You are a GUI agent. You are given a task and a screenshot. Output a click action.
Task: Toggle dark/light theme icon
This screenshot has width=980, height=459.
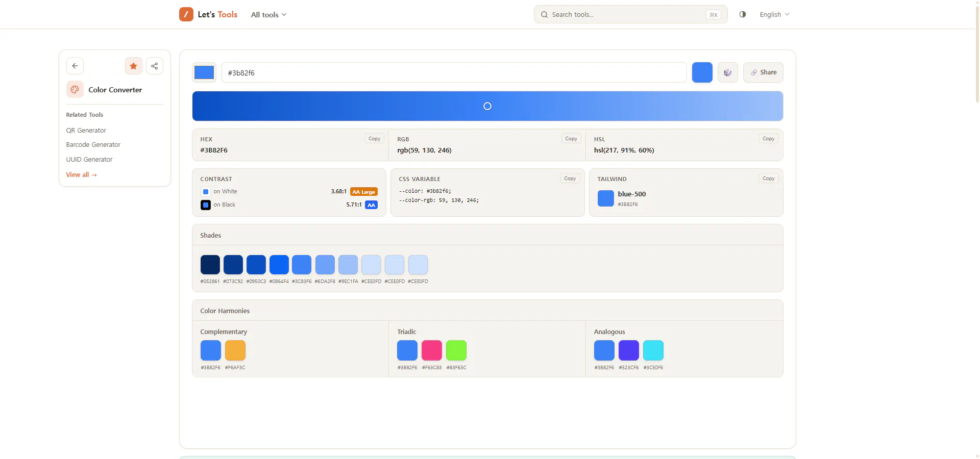(x=743, y=14)
